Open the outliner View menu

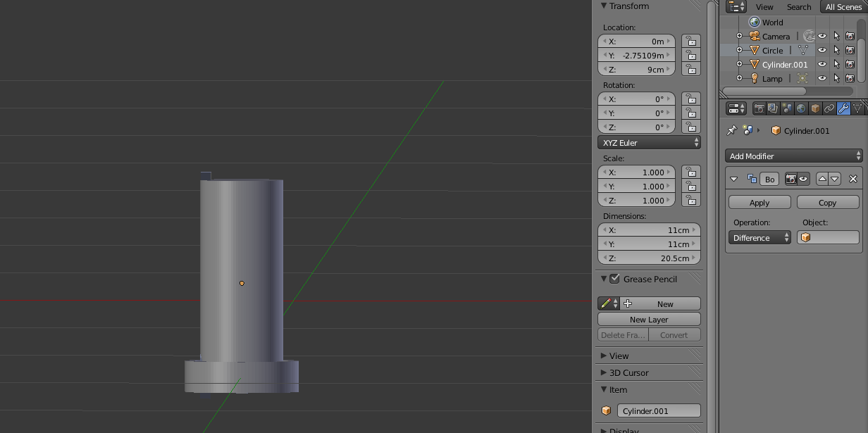[764, 7]
